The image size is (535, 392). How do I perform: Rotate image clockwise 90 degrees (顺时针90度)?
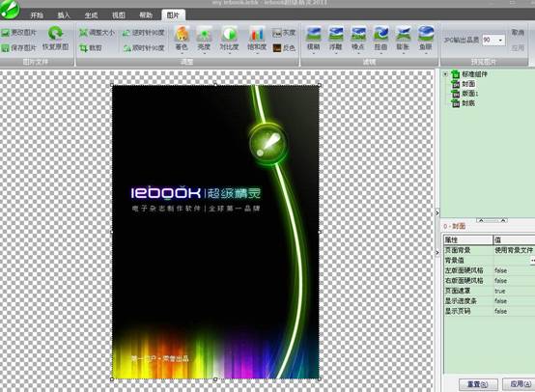pyautogui.click(x=144, y=48)
